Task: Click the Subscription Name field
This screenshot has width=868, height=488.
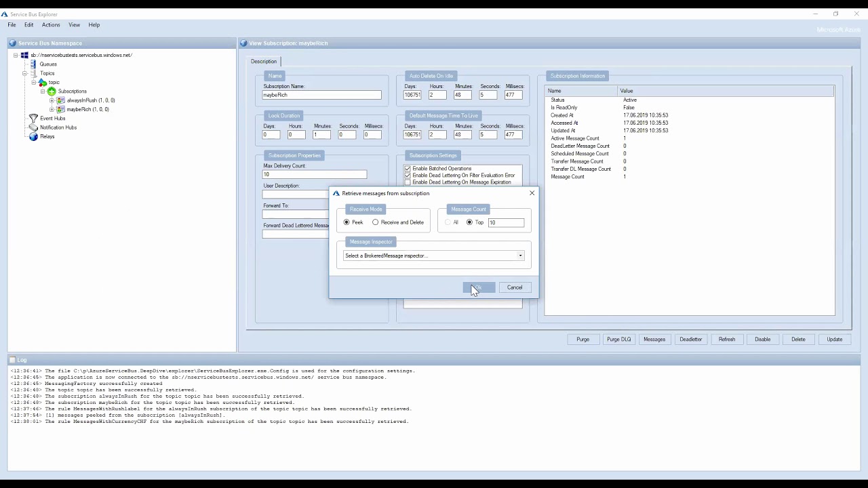Action: click(x=322, y=95)
